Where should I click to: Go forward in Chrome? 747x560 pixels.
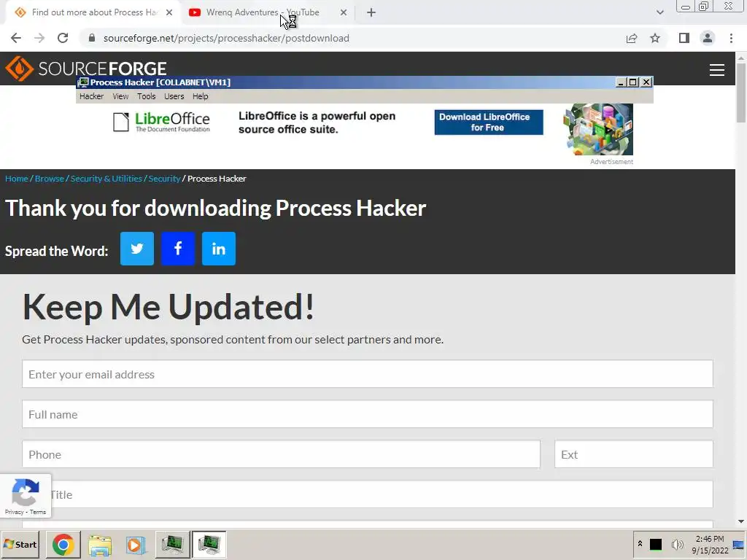[39, 38]
